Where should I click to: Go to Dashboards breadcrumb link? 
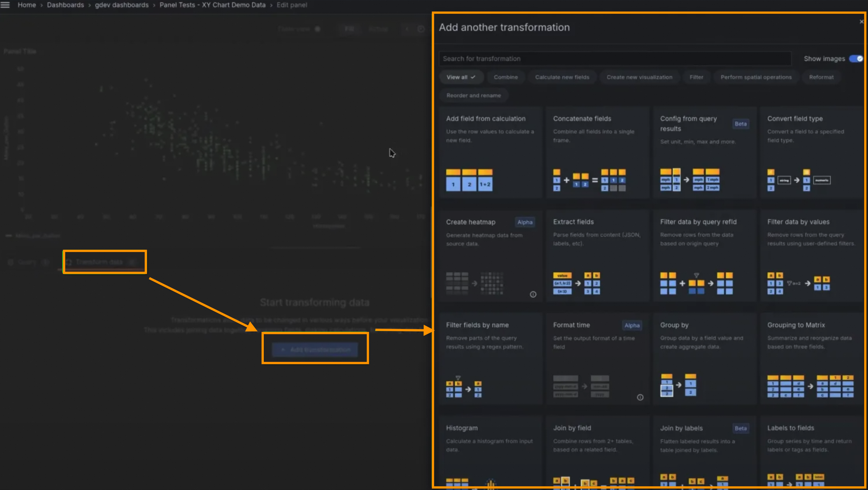[65, 5]
